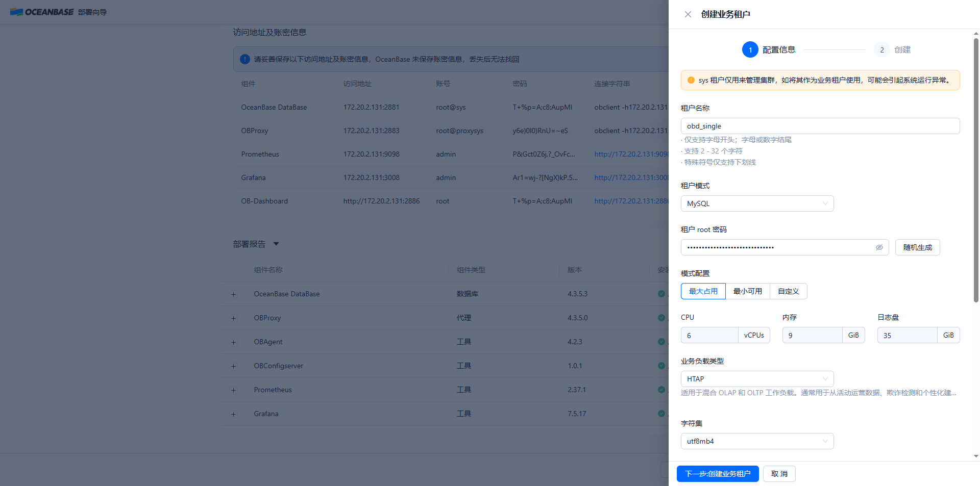Image resolution: width=980 pixels, height=486 pixels.
Task: Open the 字符集 dropdown showing utf8mb4
Action: click(757, 441)
